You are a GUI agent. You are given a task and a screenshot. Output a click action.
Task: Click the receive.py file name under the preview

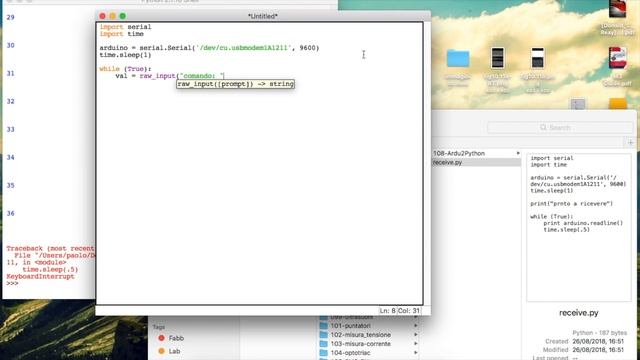click(x=579, y=313)
